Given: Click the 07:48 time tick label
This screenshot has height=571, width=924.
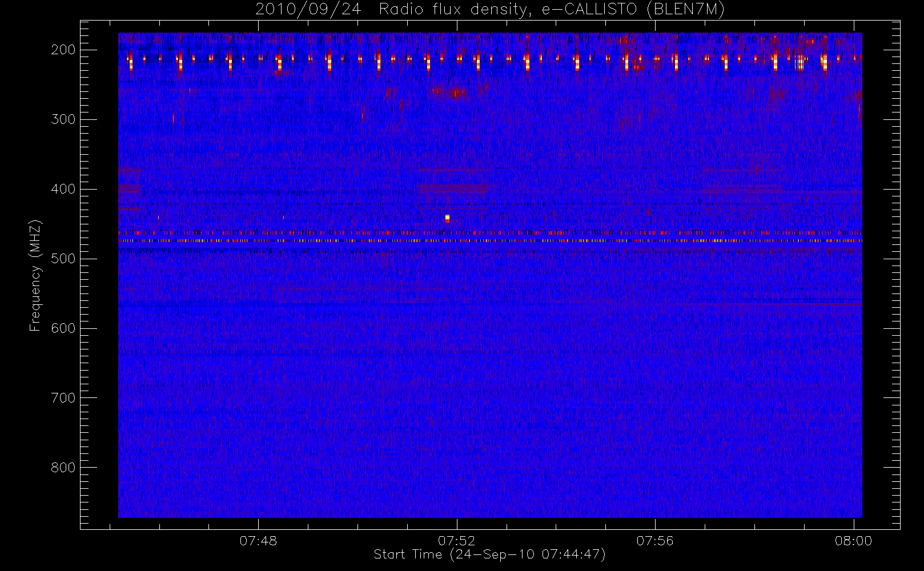Looking at the screenshot, I should [x=258, y=541].
